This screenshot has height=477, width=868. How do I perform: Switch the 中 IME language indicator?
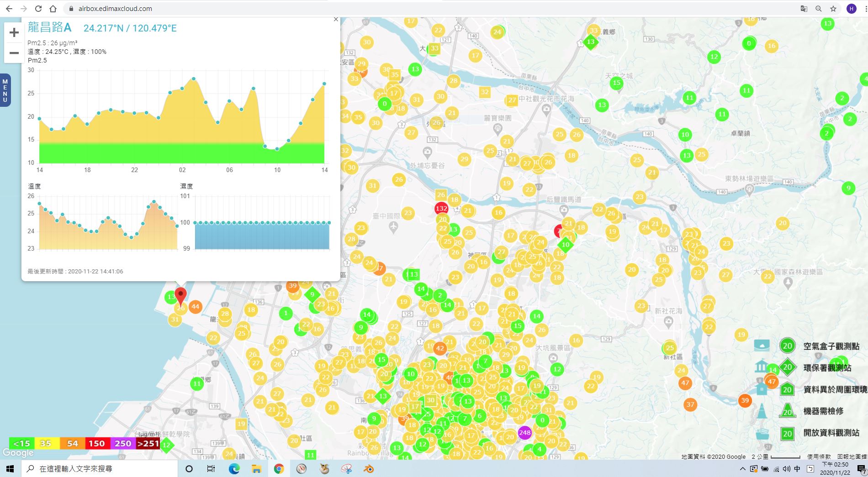click(x=797, y=469)
